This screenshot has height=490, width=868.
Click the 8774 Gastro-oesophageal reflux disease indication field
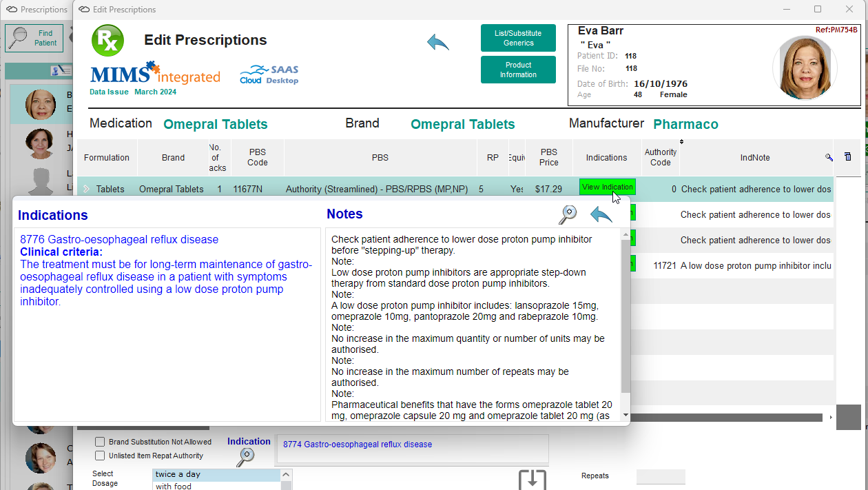[412, 449]
